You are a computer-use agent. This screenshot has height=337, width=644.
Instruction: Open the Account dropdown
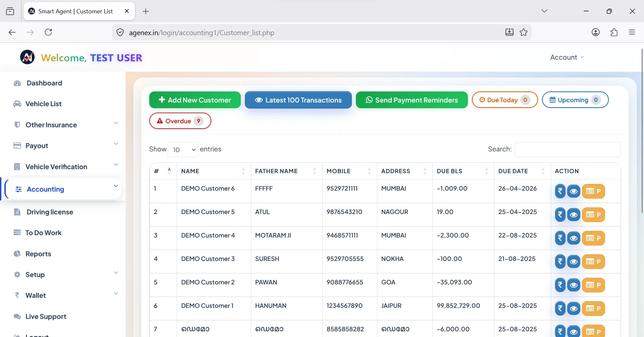567,57
